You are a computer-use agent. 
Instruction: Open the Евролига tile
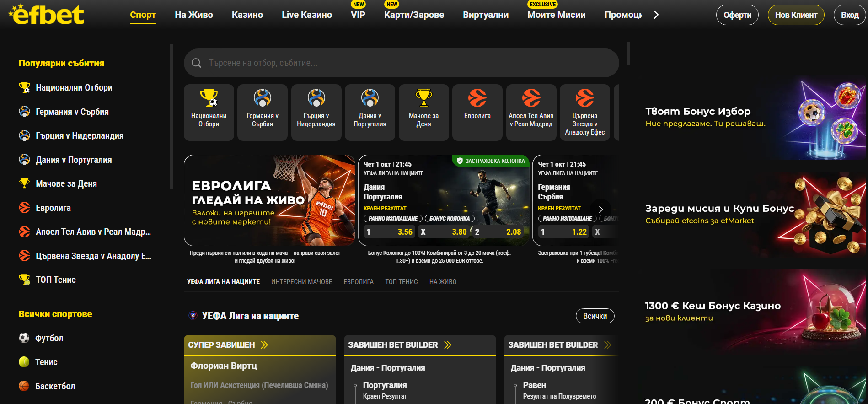(x=477, y=112)
